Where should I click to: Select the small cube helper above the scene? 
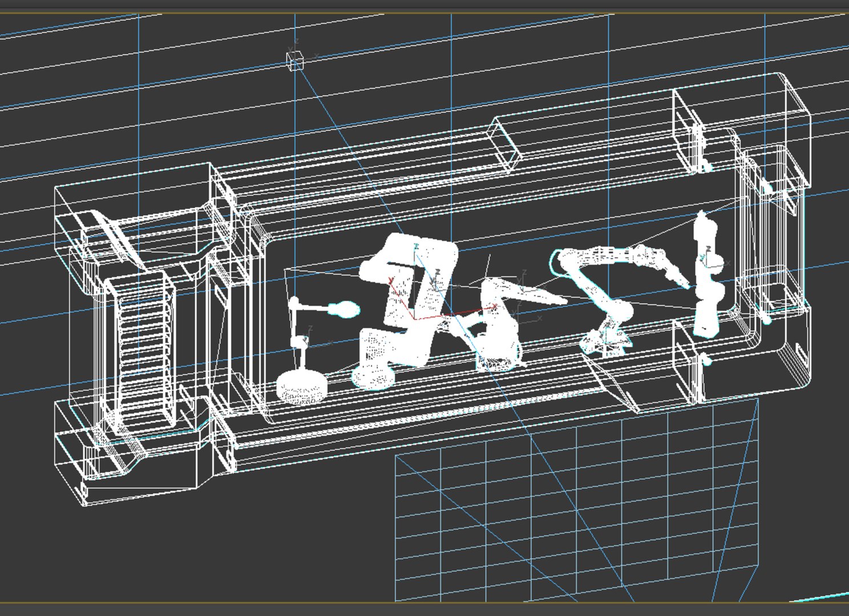(295, 60)
